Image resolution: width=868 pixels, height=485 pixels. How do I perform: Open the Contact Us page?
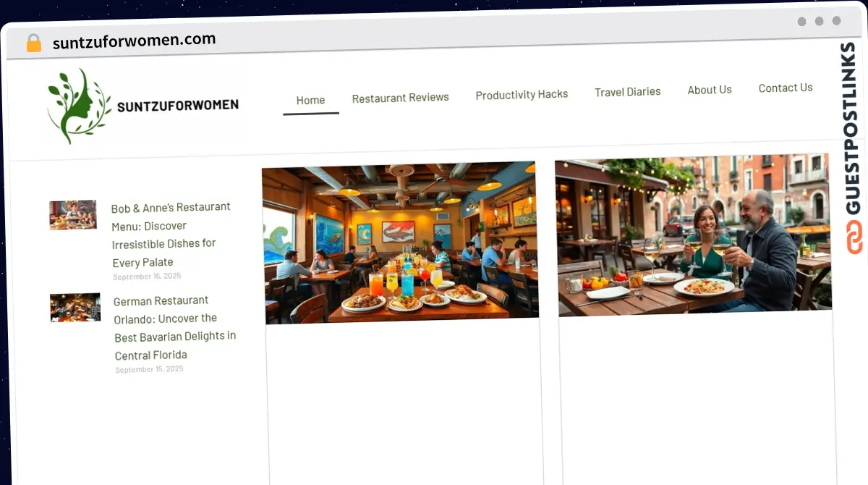[786, 88]
